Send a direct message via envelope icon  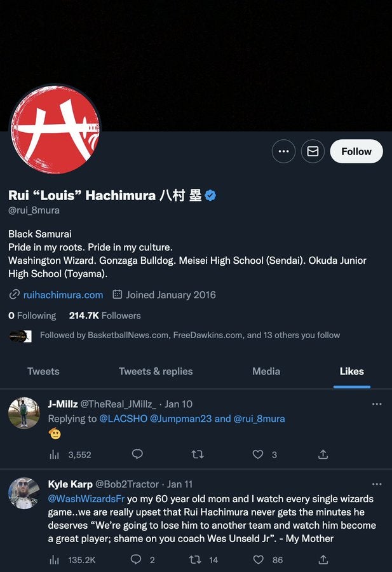(313, 151)
